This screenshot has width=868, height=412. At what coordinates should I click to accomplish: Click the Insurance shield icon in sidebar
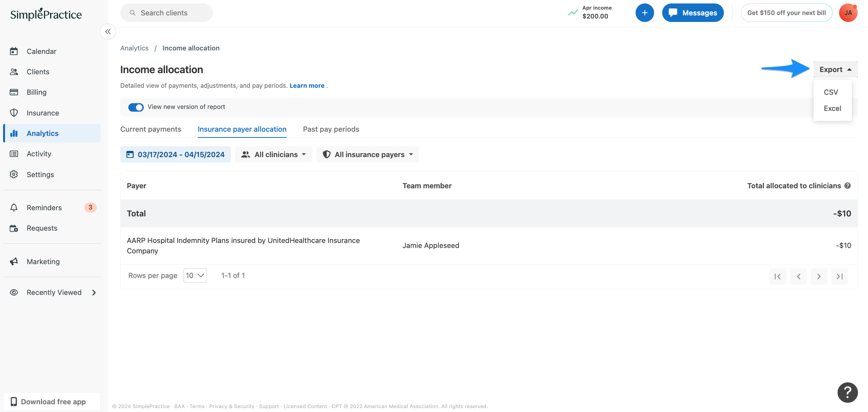point(14,113)
